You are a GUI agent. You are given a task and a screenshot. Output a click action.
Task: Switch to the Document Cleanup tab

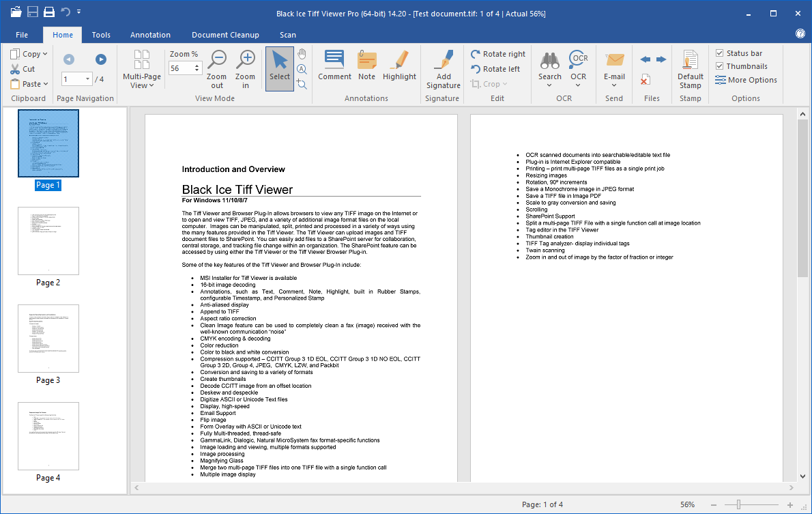225,35
